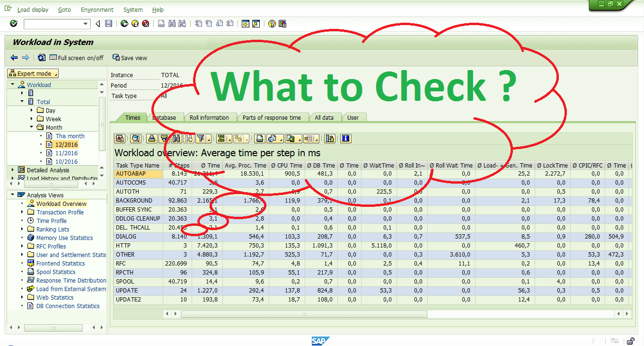644x346 pixels.
Task: Click the Save view button
Action: coord(130,58)
